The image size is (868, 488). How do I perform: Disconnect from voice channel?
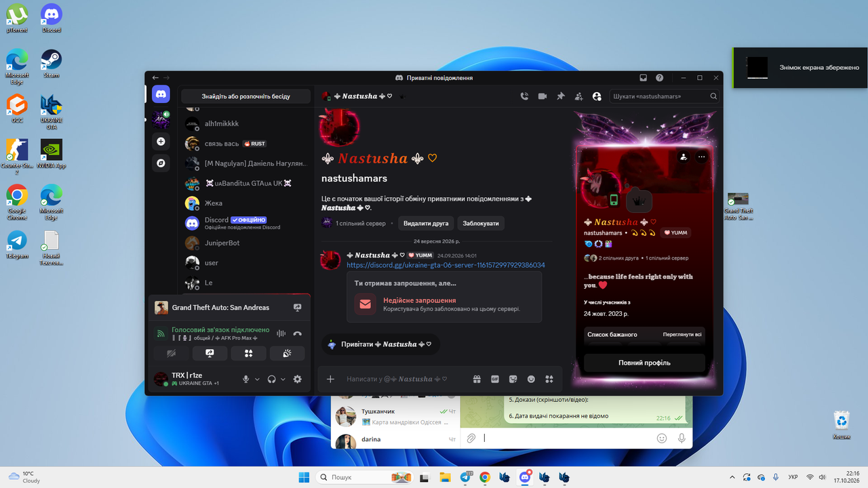click(297, 333)
